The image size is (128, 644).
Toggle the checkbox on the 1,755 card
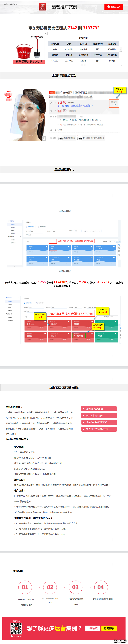[46, 246]
